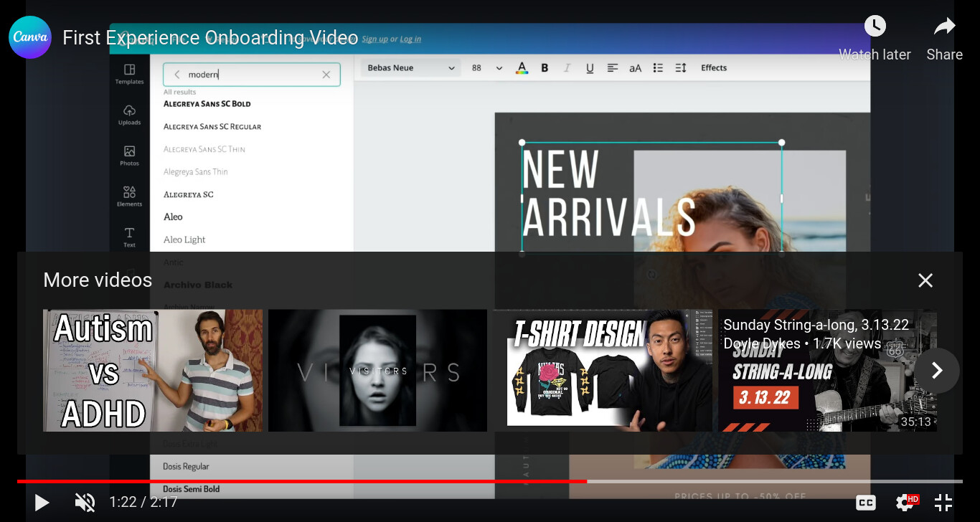Open the text color picker
980x522 pixels.
point(522,68)
